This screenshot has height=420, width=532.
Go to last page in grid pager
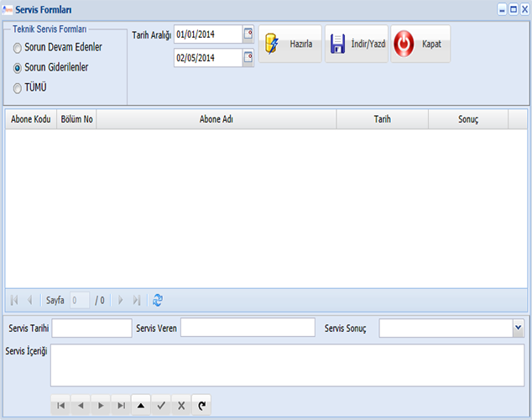(137, 300)
